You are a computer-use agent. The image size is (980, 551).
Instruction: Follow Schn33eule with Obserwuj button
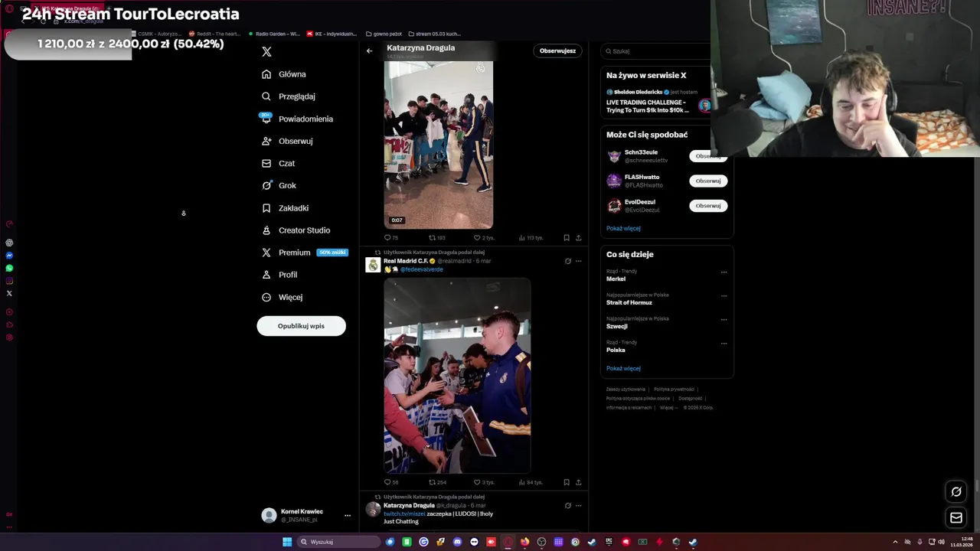(x=708, y=156)
